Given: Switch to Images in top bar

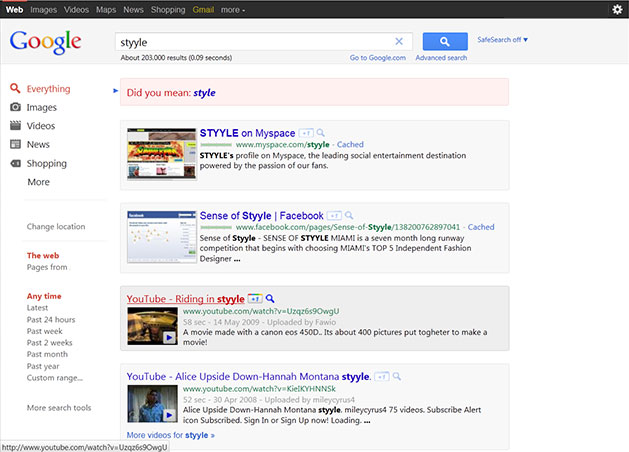Looking at the screenshot, I should point(43,10).
